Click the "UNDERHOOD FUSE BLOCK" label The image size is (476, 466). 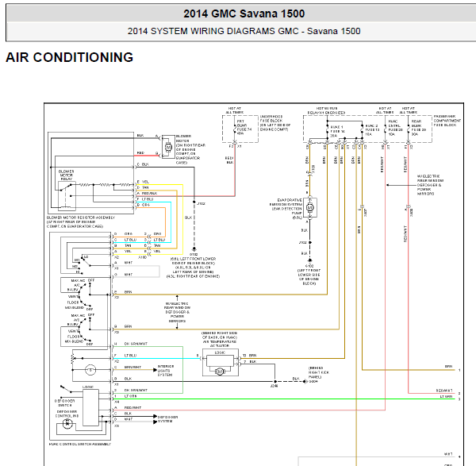point(271,118)
